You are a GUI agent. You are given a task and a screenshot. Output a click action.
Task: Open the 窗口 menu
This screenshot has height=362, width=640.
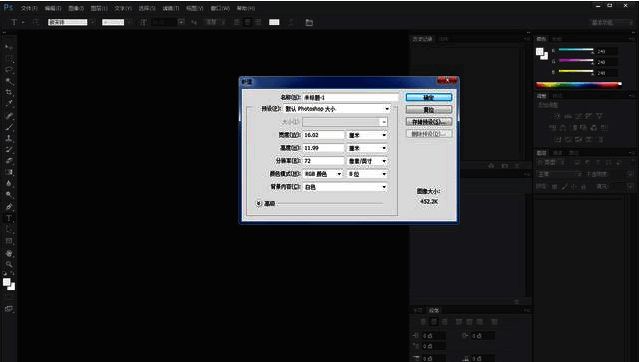[x=220, y=8]
